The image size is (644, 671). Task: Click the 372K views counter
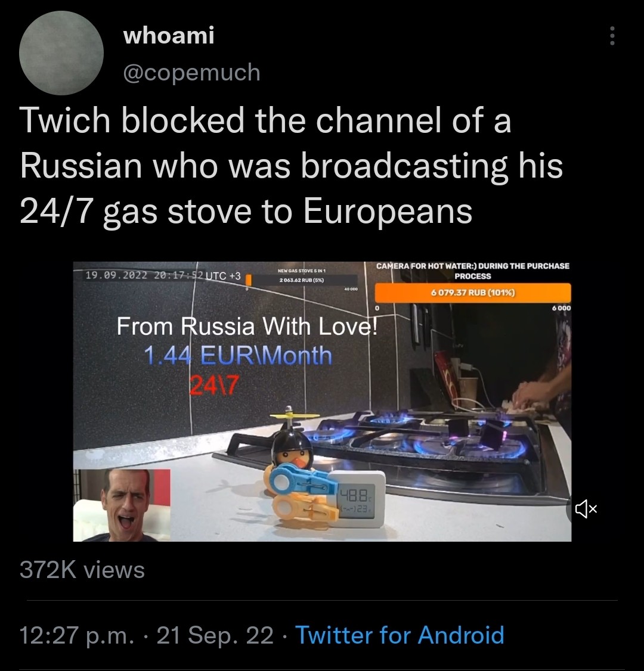point(82,570)
